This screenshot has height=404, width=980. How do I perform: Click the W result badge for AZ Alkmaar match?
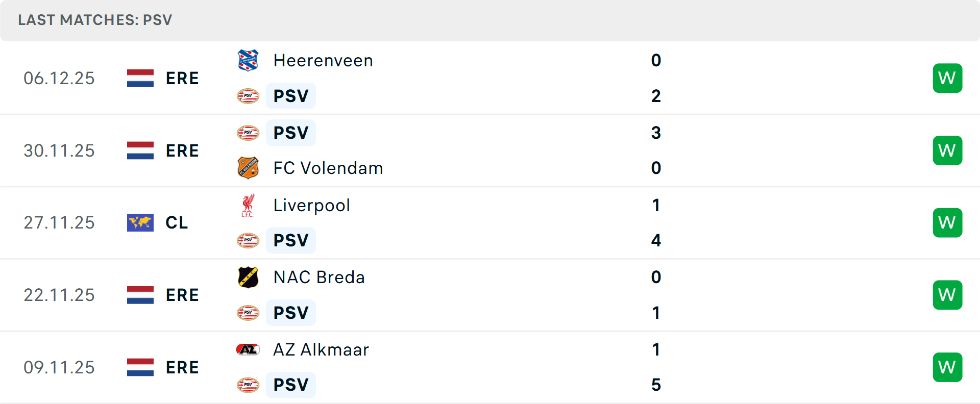click(x=947, y=367)
